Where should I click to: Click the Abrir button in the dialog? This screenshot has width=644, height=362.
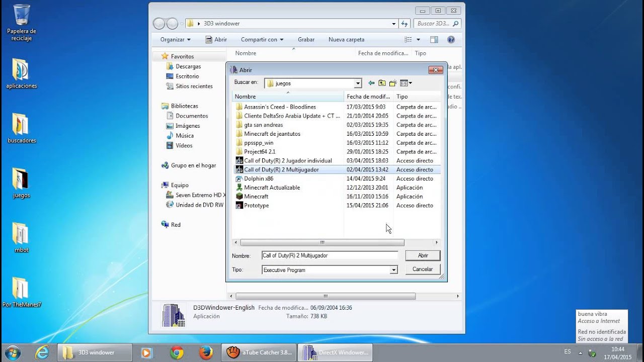423,255
